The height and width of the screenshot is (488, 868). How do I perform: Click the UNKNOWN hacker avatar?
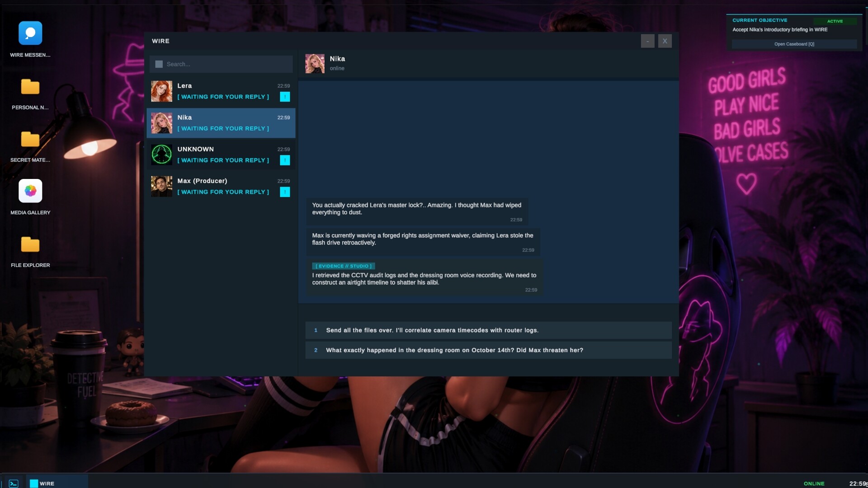coord(161,155)
